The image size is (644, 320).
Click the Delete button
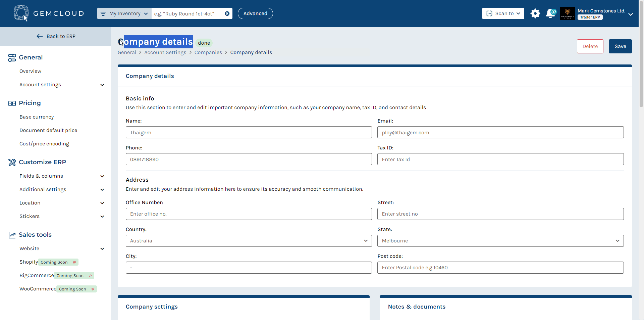coord(590,46)
